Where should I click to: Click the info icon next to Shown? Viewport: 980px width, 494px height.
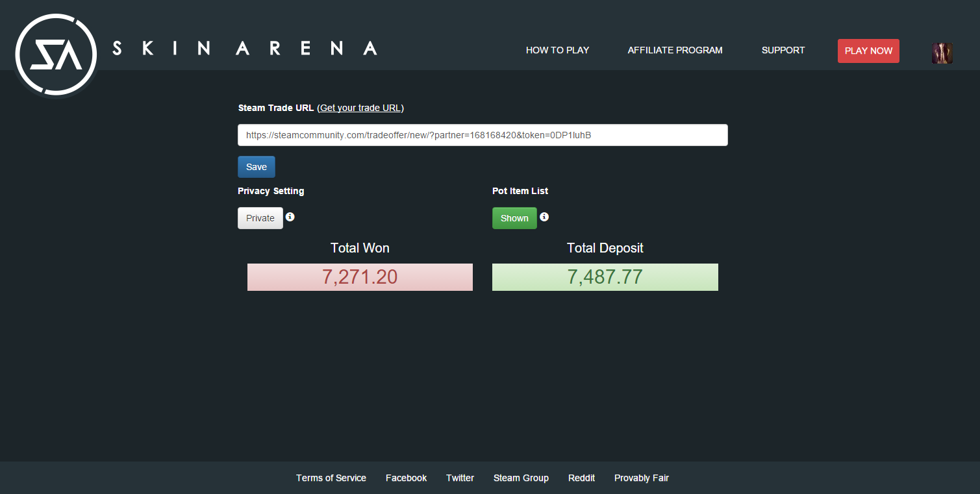[544, 217]
